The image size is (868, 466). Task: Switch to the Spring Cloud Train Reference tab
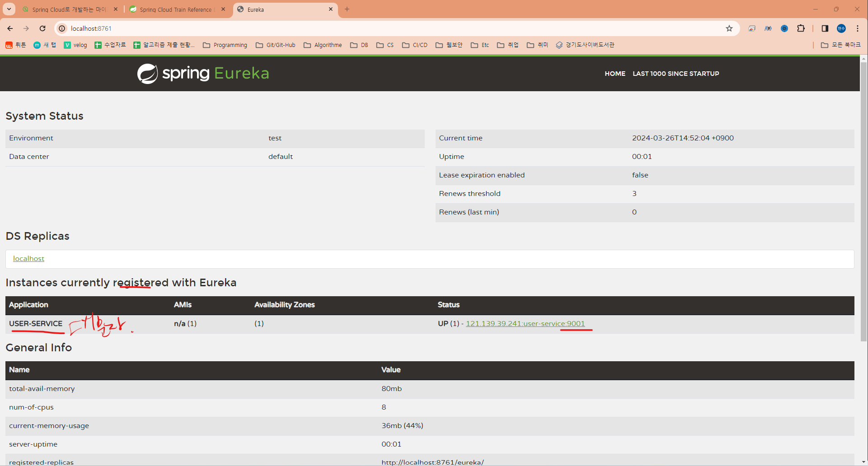177,9
